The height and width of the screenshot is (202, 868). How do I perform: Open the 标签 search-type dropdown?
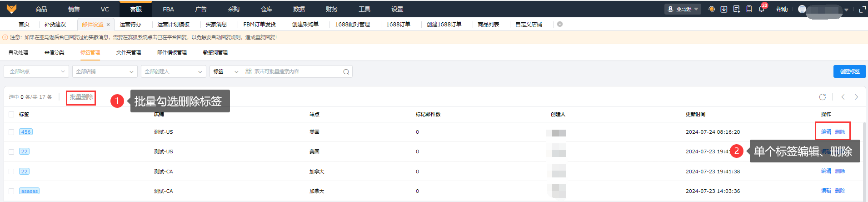[x=226, y=71]
